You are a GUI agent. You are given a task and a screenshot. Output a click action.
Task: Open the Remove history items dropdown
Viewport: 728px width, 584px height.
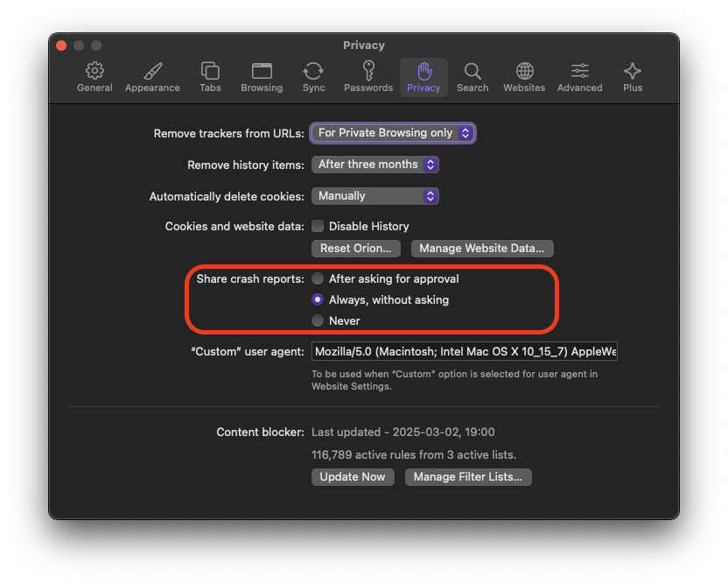(x=374, y=165)
